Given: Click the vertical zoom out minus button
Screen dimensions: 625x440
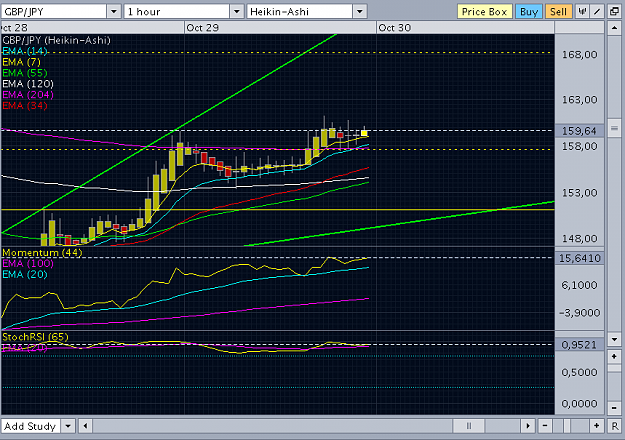Looking at the screenshot, I should (x=614, y=408).
